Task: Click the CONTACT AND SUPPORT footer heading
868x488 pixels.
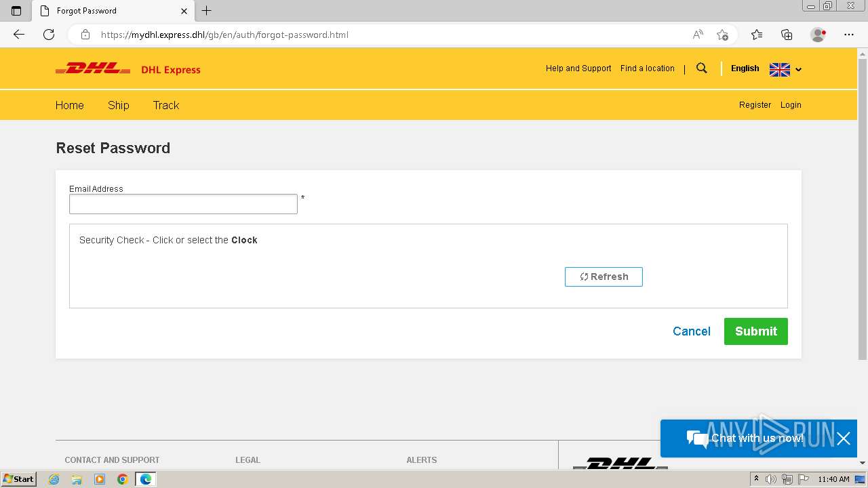Action: click(x=112, y=460)
